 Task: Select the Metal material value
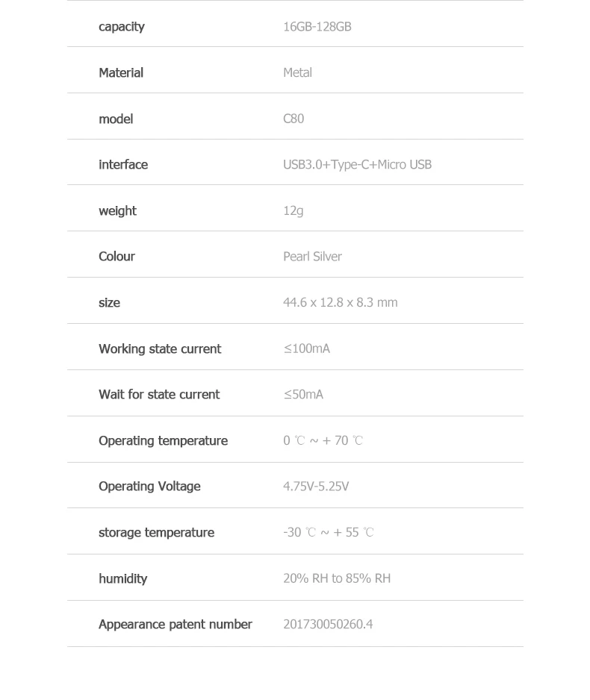297,73
